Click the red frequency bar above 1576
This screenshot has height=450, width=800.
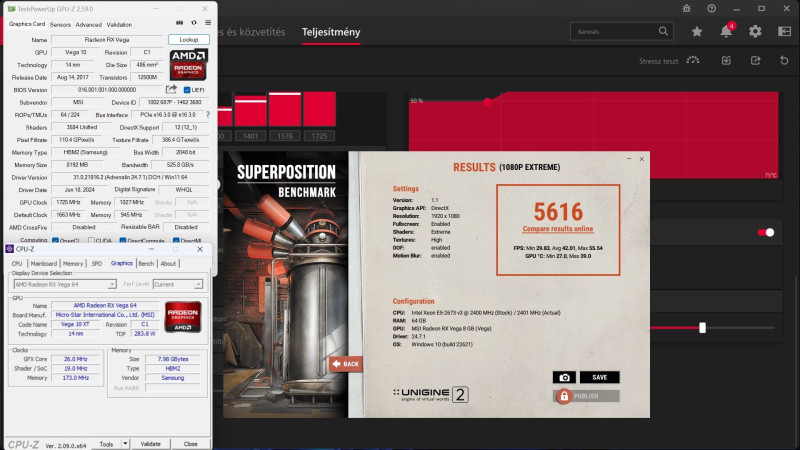coord(285,109)
